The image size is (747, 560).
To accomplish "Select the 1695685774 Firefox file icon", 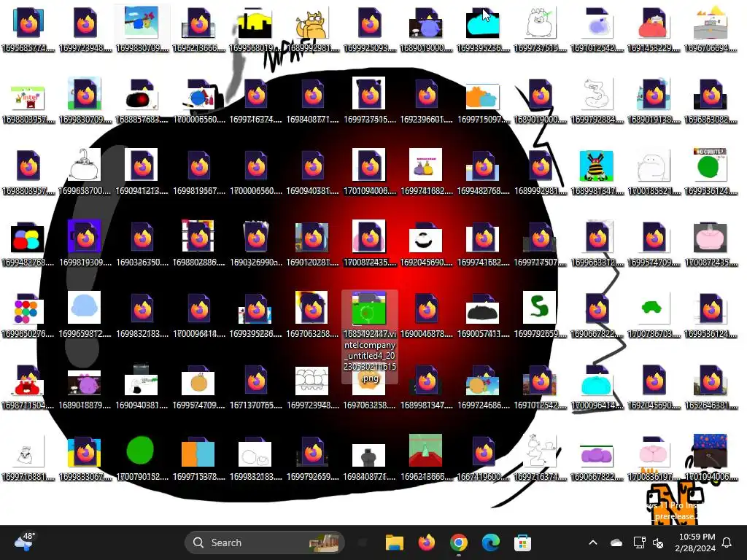I will 28,29.
